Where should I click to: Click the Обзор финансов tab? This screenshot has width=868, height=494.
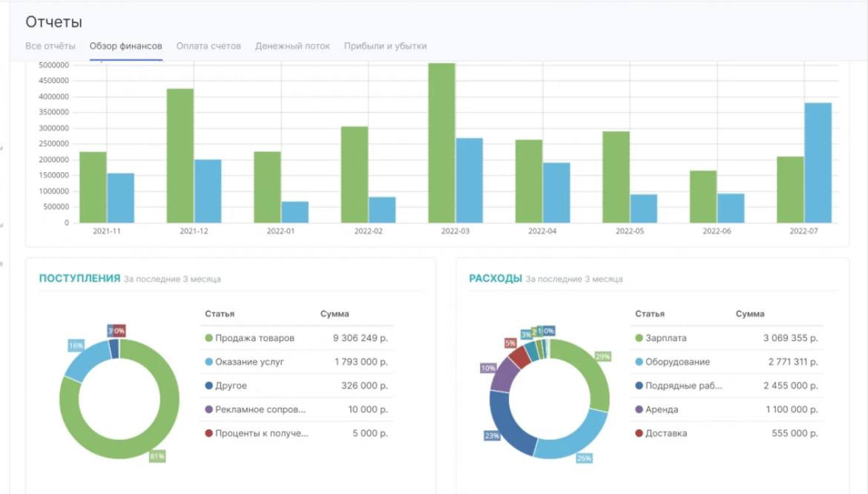coord(125,46)
